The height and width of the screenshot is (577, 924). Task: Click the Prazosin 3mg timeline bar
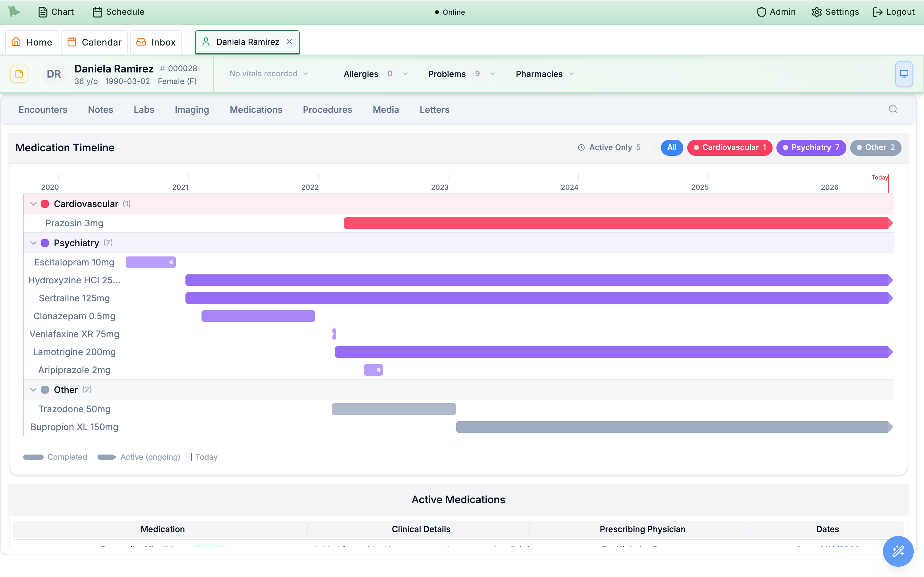(x=618, y=223)
